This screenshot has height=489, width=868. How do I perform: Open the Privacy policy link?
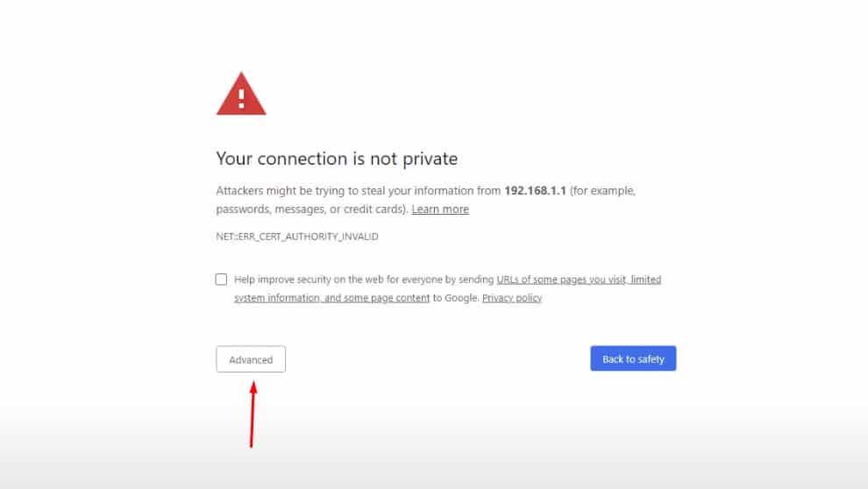tap(512, 298)
